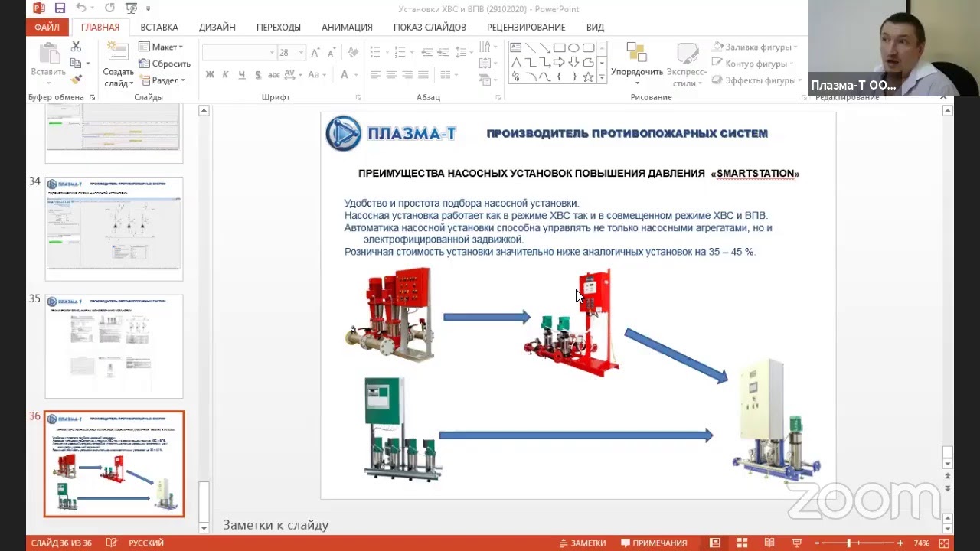Viewport: 980px width, 551px height.
Task: Toggle center text alignment
Action: pyautogui.click(x=391, y=75)
